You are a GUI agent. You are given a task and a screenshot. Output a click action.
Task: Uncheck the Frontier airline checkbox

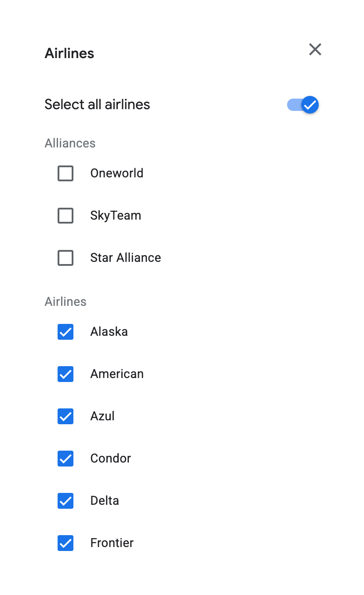(66, 543)
